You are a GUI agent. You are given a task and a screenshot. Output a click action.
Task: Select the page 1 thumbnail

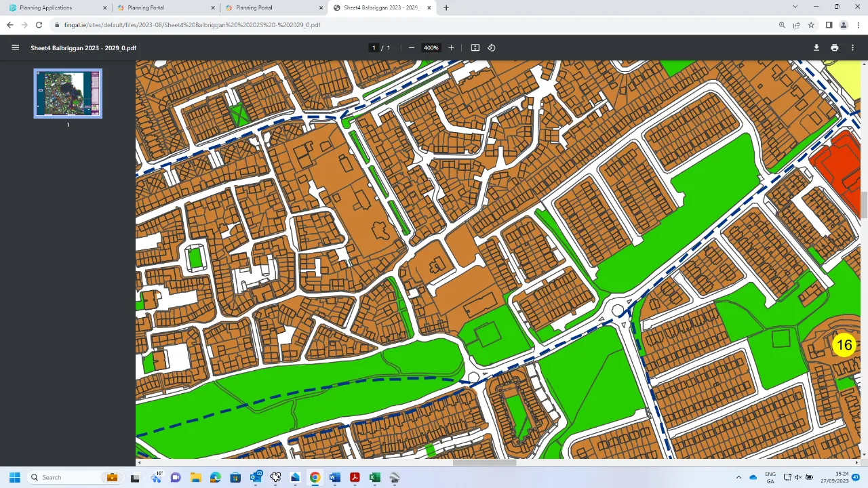click(x=67, y=93)
